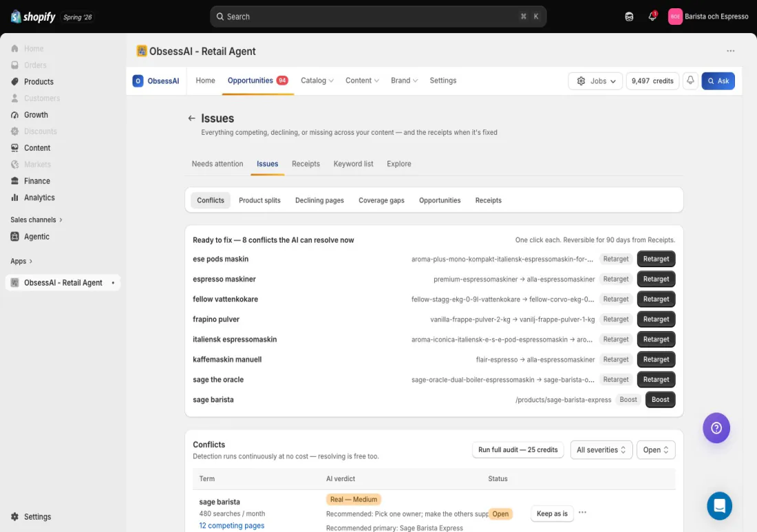Open the Barista och Espresso account avatar

click(675, 17)
